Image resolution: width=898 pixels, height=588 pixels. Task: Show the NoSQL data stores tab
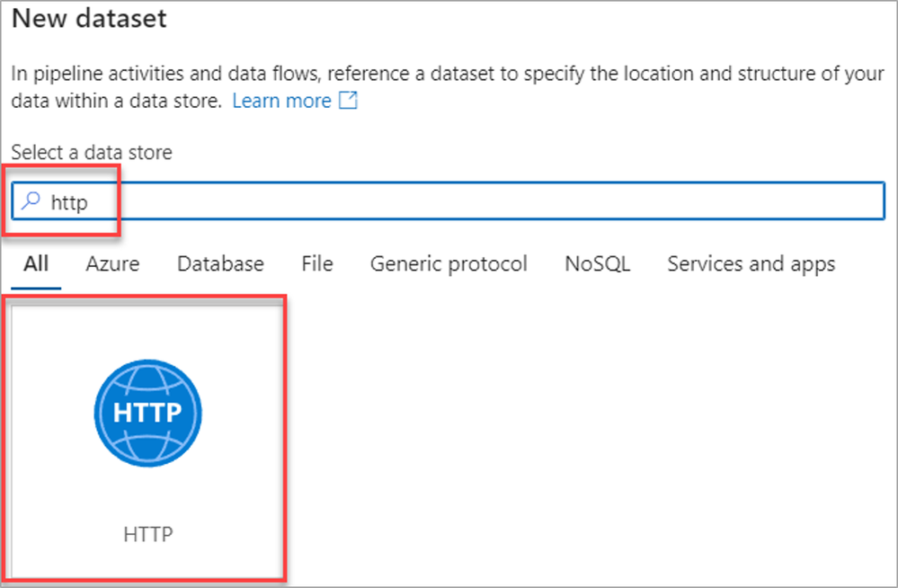597,263
